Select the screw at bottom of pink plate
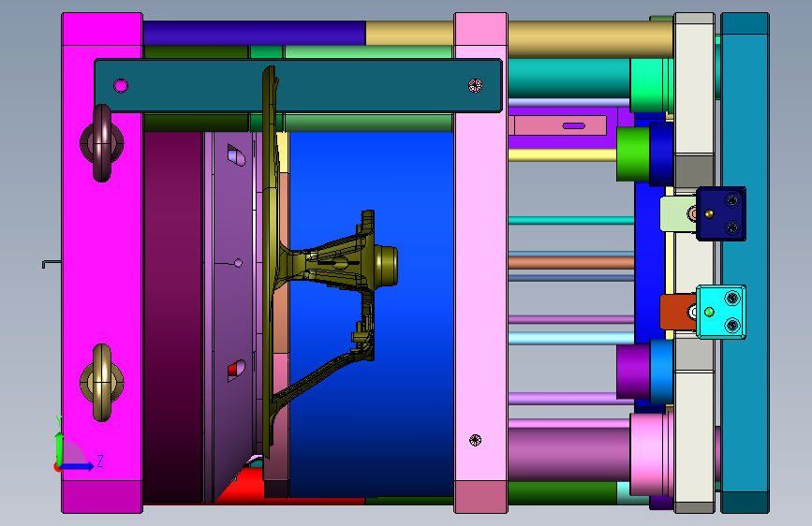Screen dimensions: 812x526 click(x=476, y=440)
